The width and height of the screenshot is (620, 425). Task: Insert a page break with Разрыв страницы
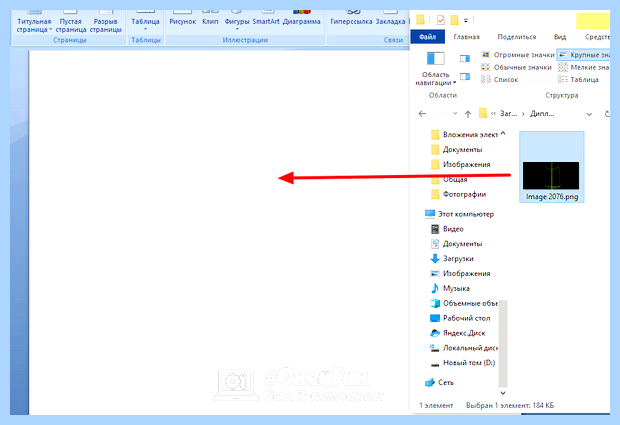(x=106, y=22)
